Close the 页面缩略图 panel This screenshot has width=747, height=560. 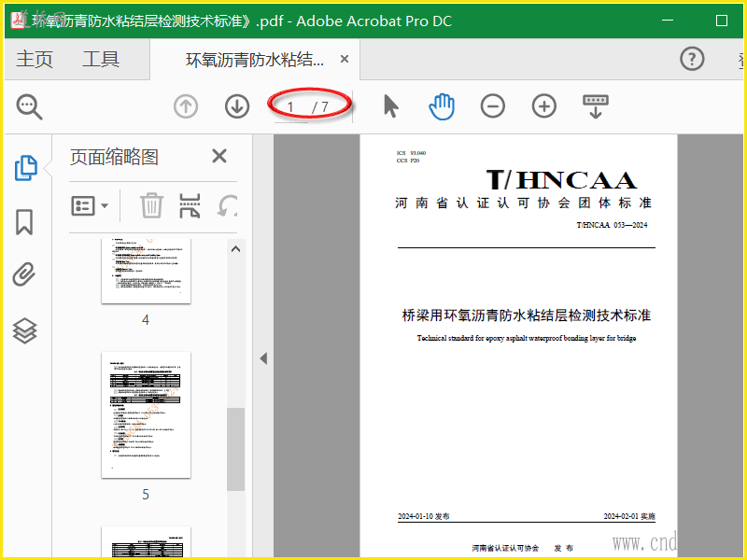pyautogui.click(x=219, y=156)
